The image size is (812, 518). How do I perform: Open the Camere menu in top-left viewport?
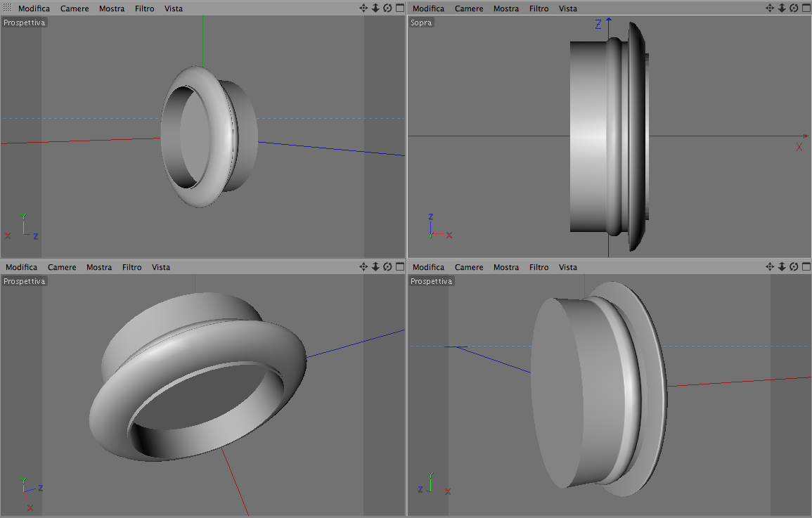click(75, 9)
